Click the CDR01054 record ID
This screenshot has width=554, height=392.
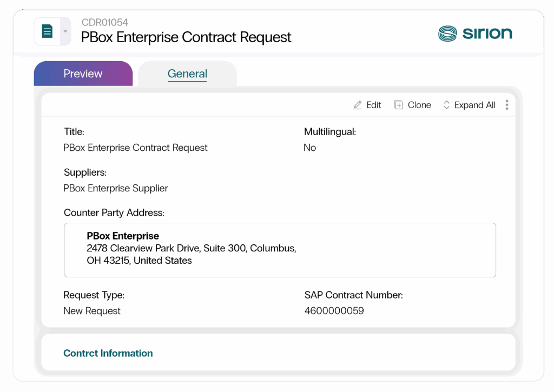[x=104, y=22]
